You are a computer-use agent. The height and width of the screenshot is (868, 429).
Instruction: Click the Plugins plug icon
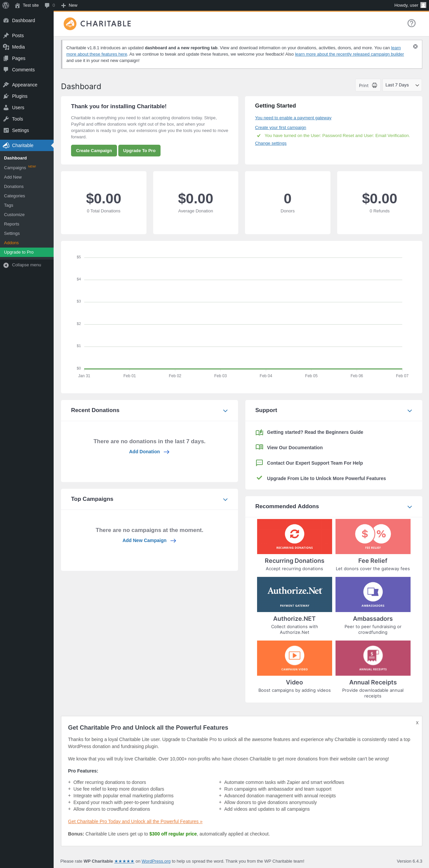click(6, 96)
